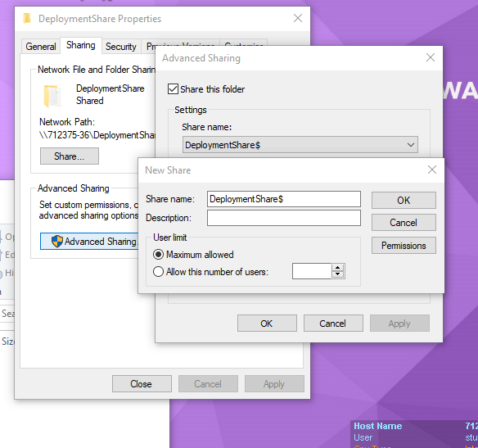Click the DeploymentShare folder icon in Sharing

click(52, 96)
